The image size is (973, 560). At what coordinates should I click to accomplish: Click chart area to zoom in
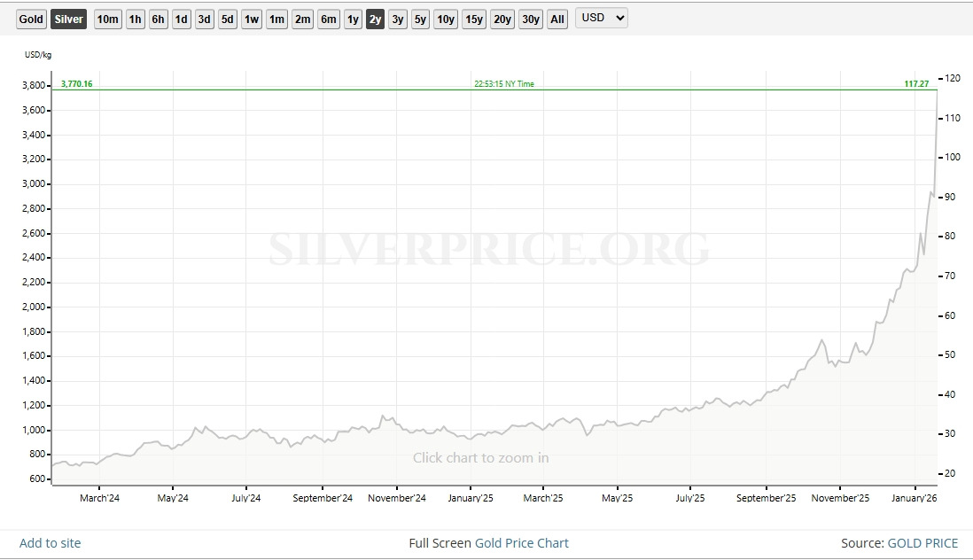(480, 458)
